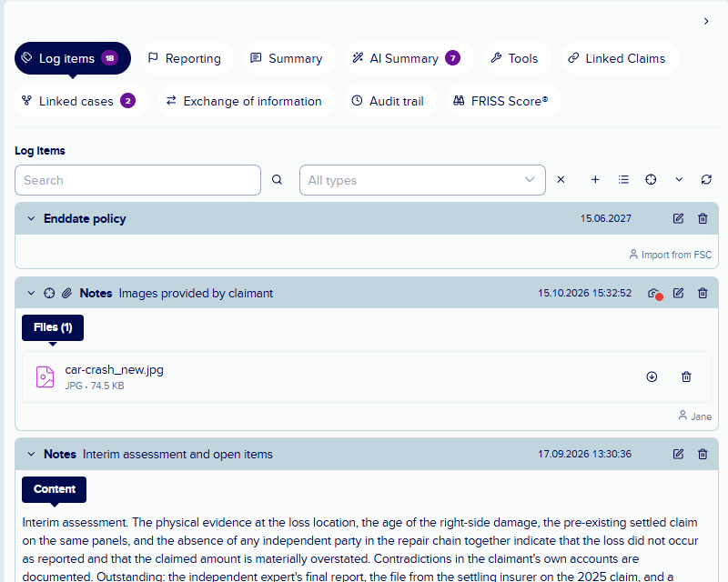
Task: Edit the Interim assessment note
Action: 678,454
